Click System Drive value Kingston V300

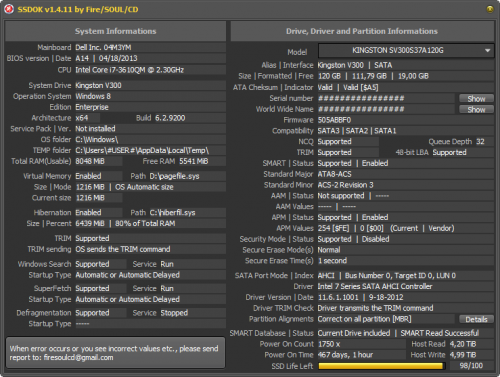tap(98, 85)
